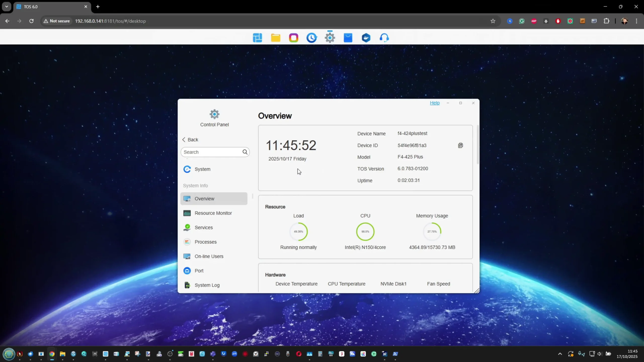Open Port in sidebar
The image size is (644, 362).
pyautogui.click(x=199, y=270)
